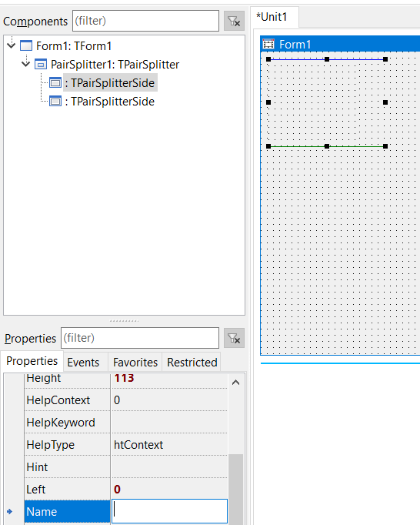Collapse the Form1: TForm1 tree node
The image size is (420, 525).
[x=12, y=45]
